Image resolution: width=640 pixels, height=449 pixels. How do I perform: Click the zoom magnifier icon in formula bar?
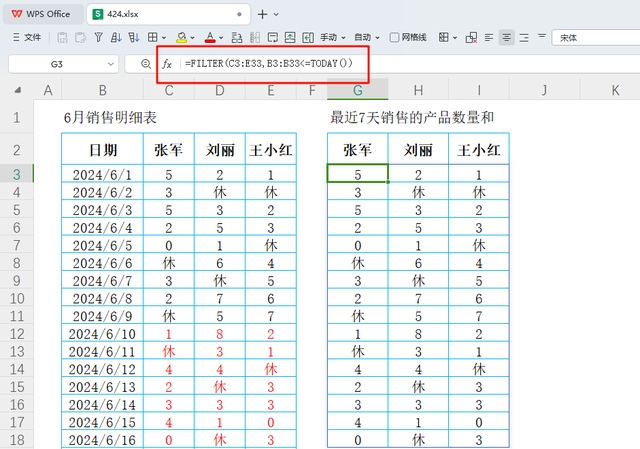(x=146, y=64)
